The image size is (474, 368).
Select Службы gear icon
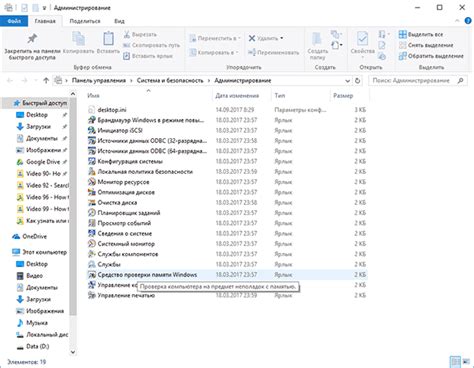tap(92, 264)
